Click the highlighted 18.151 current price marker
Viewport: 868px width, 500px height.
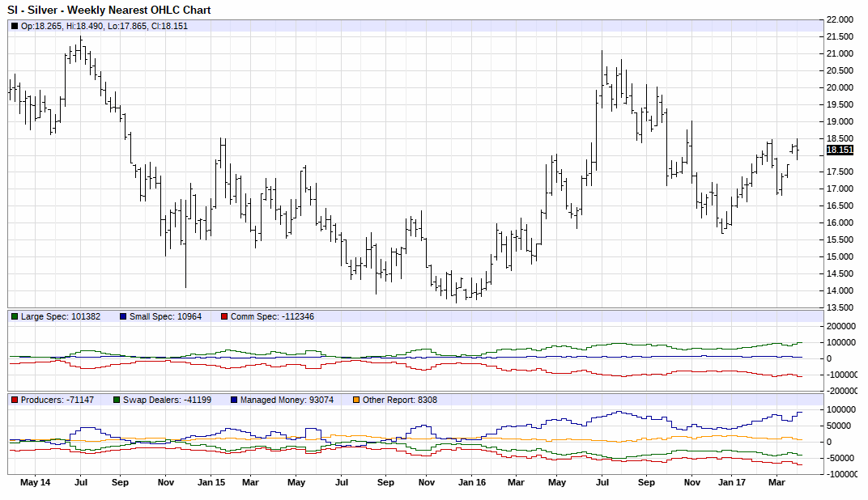[840, 150]
